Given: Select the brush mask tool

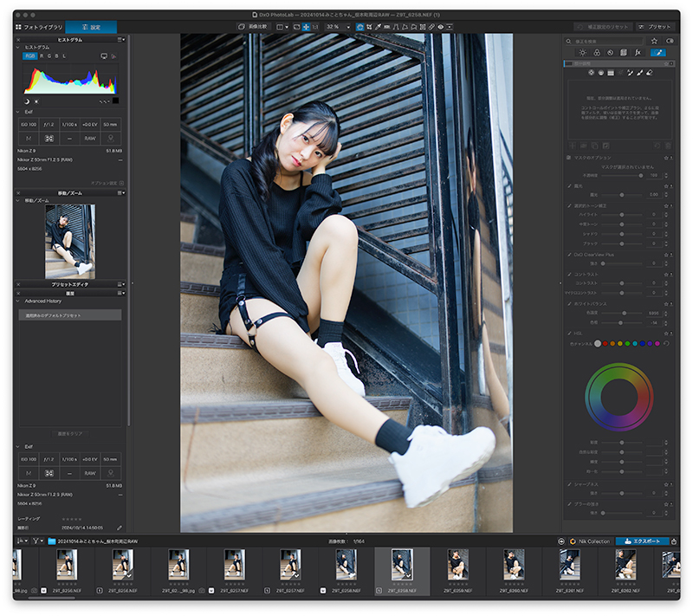Looking at the screenshot, I should (x=639, y=73).
